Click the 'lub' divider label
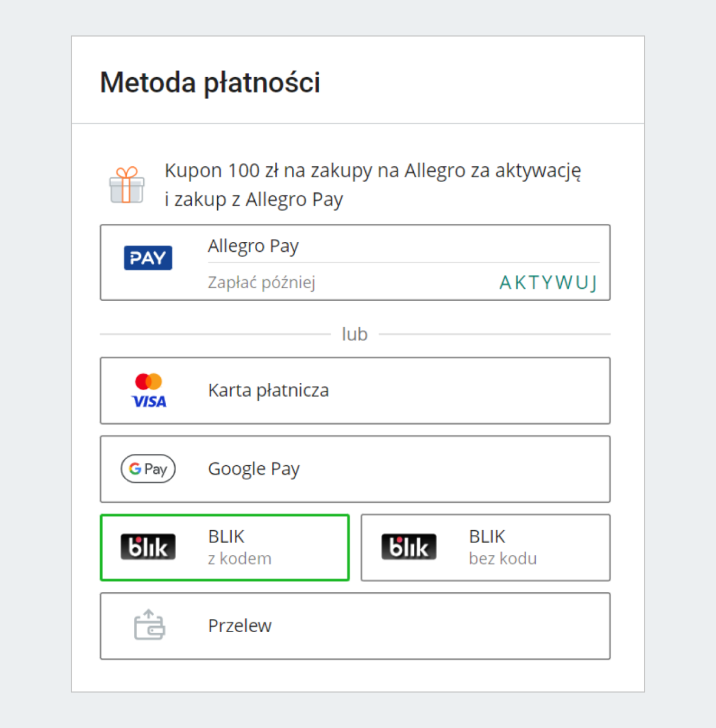The image size is (716, 728). click(354, 334)
